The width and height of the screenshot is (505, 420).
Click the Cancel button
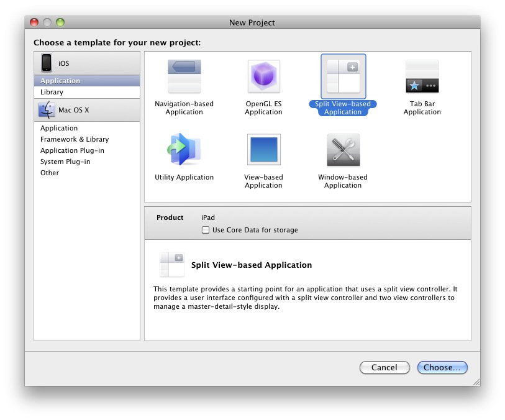click(x=384, y=368)
